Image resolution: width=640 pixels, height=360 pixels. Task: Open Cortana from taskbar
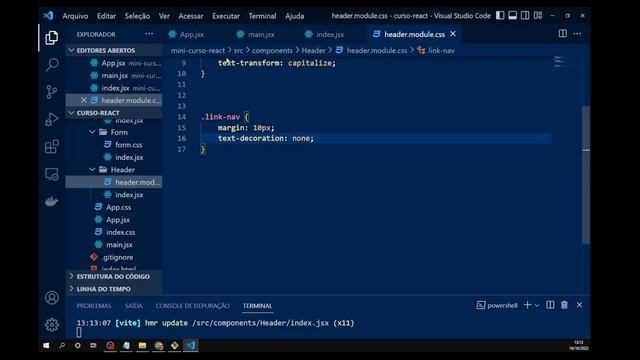[x=78, y=345]
